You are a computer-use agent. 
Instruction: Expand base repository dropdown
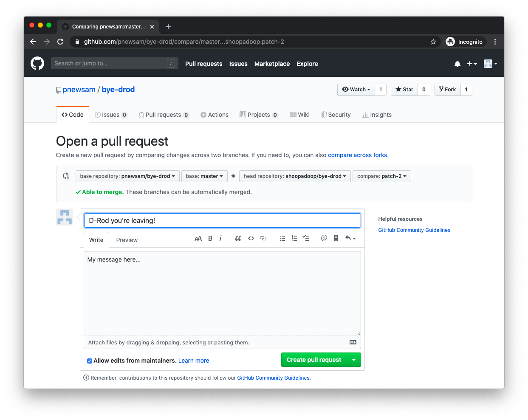click(127, 176)
